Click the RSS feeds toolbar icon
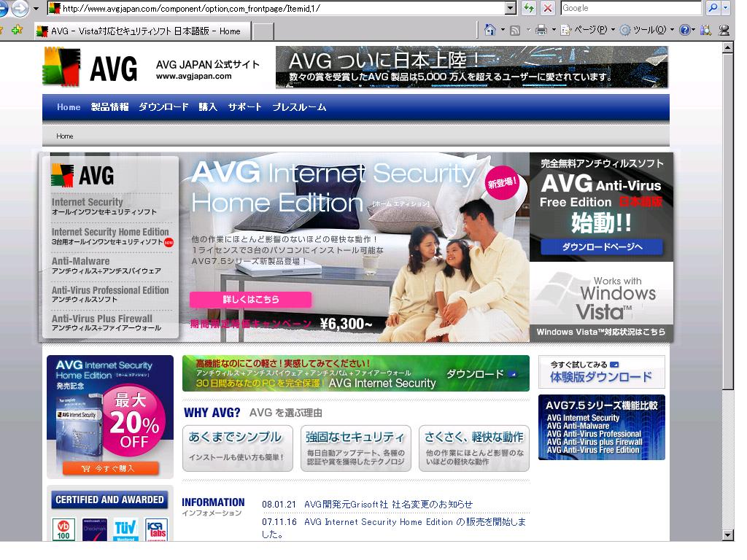 coord(515,31)
